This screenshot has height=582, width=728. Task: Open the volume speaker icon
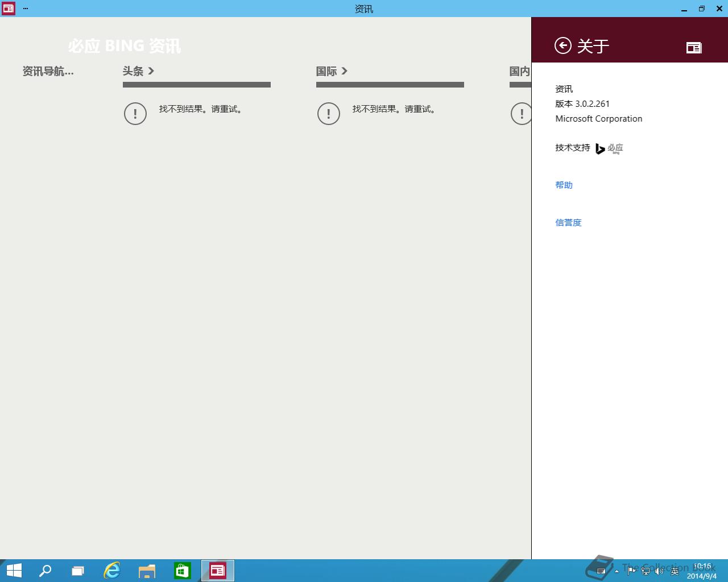coord(660,571)
